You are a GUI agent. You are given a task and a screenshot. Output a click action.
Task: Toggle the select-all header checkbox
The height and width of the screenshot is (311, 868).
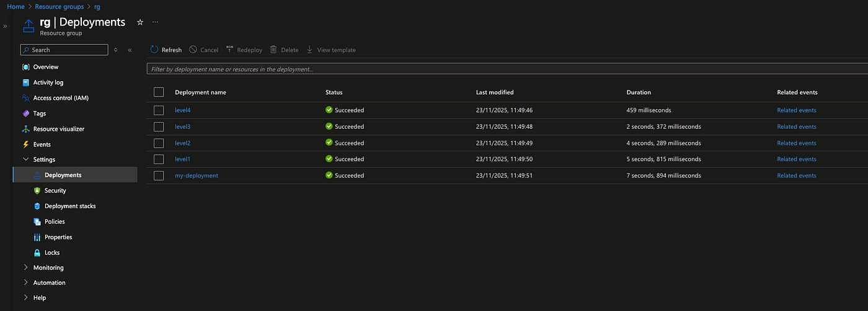tap(159, 92)
